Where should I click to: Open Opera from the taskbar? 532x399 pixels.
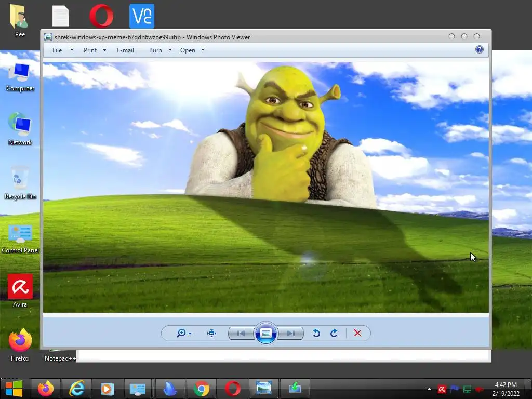coord(233,389)
